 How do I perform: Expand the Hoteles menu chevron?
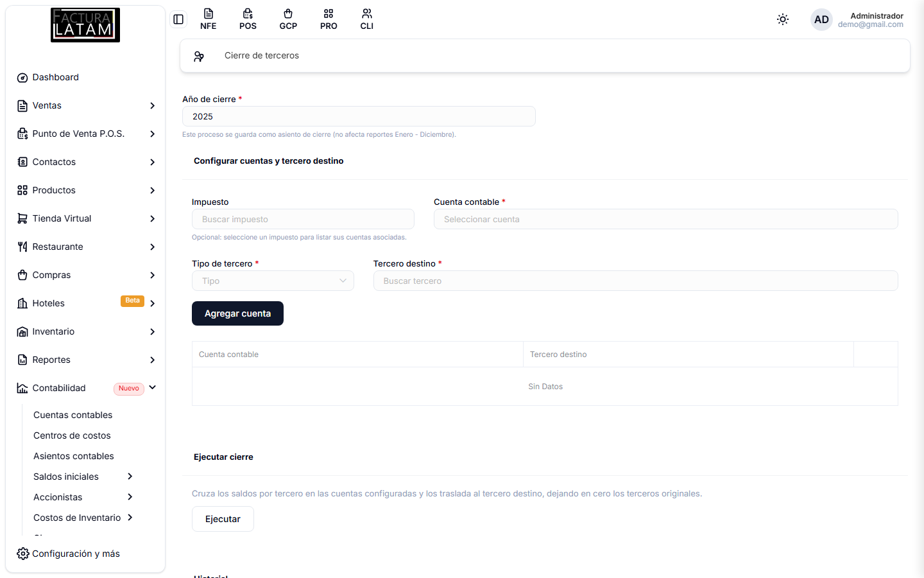(153, 304)
